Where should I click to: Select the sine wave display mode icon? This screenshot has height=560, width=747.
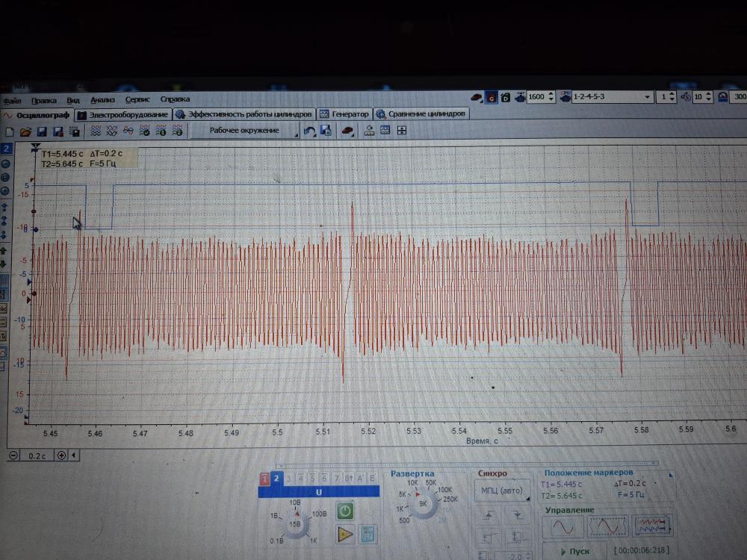point(563,526)
